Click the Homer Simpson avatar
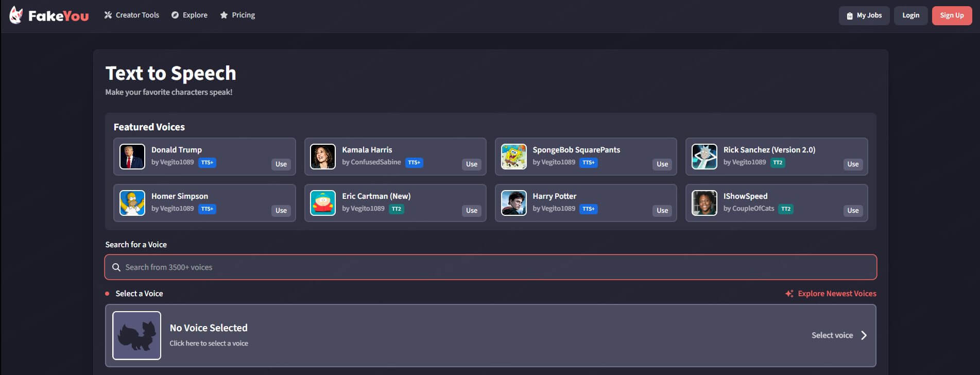 [132, 203]
